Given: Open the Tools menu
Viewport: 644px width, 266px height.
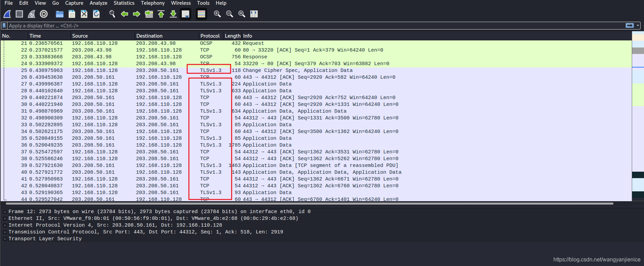Looking at the screenshot, I should [x=203, y=3].
